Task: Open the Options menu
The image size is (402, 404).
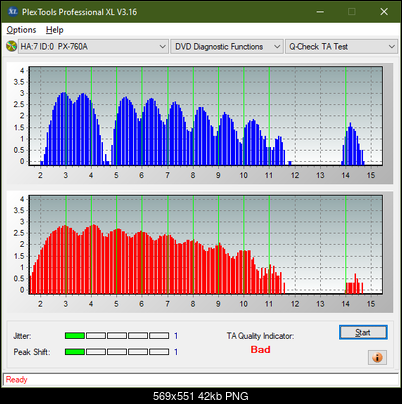Action: (x=21, y=30)
